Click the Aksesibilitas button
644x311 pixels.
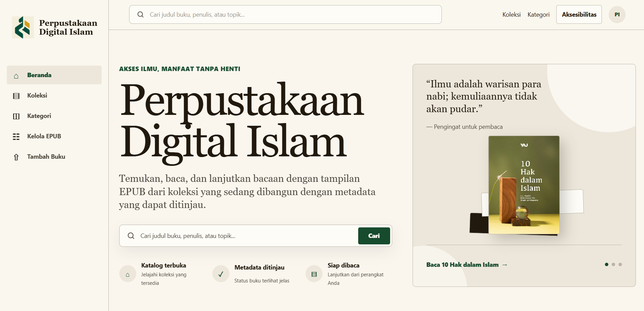579,15
